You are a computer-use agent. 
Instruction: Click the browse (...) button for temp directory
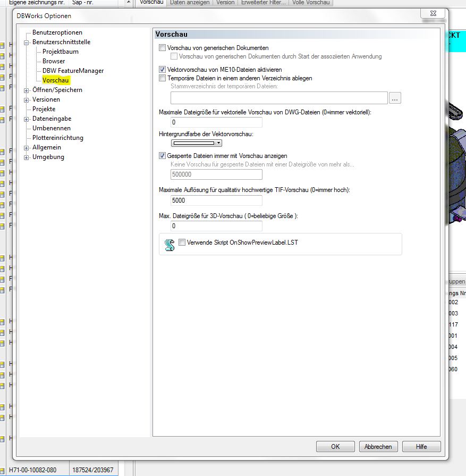coord(395,98)
